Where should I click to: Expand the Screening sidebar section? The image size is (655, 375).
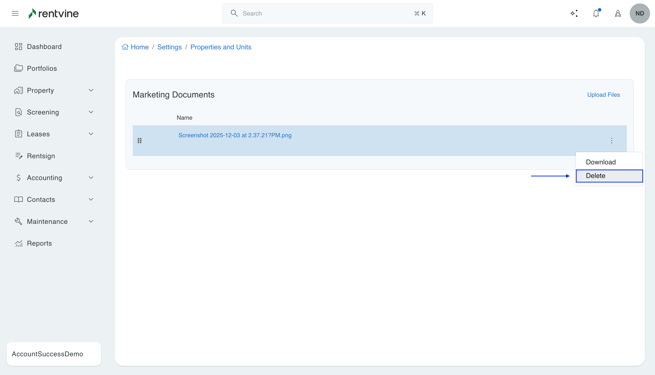pyautogui.click(x=91, y=112)
